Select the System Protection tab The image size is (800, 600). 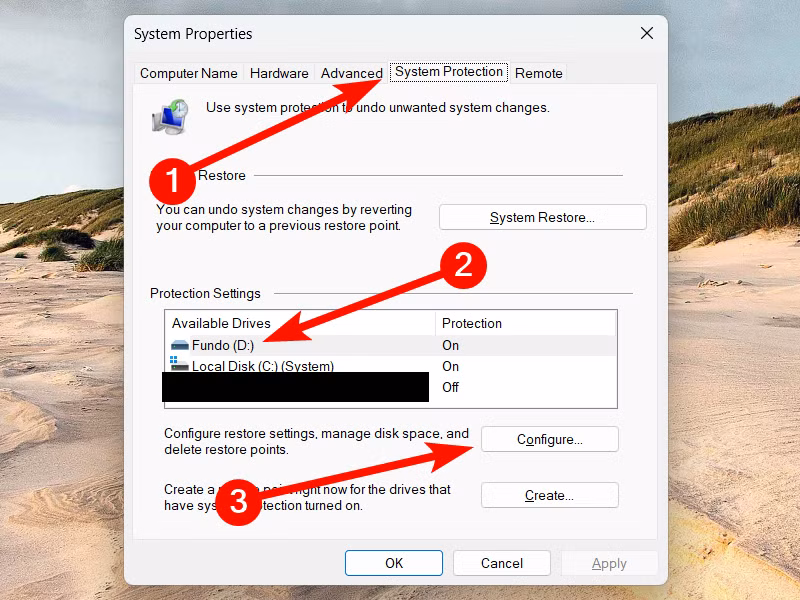coord(449,72)
